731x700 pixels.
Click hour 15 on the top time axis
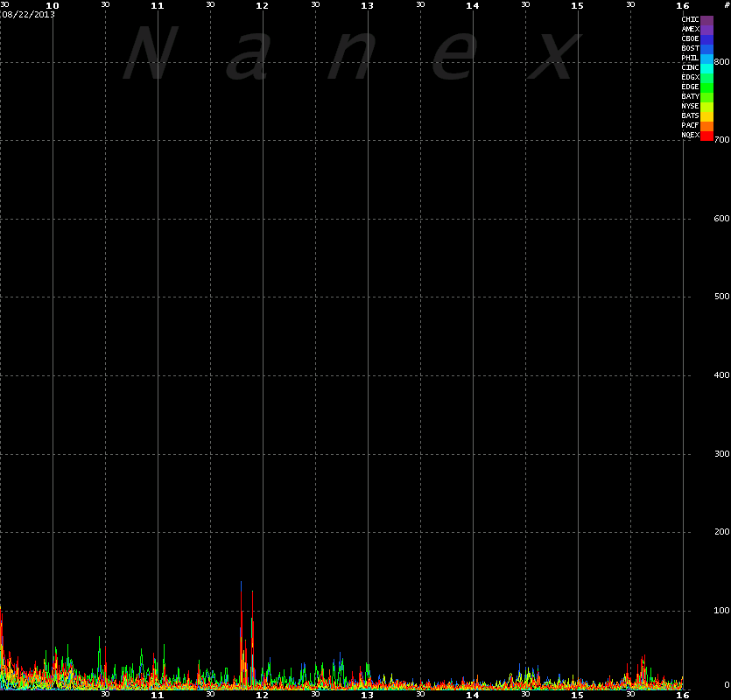(578, 5)
